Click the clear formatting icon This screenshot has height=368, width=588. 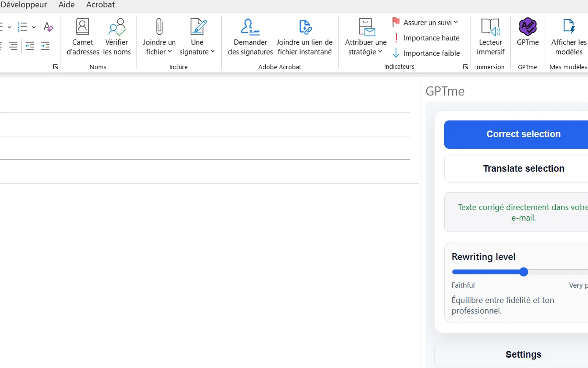pos(48,27)
